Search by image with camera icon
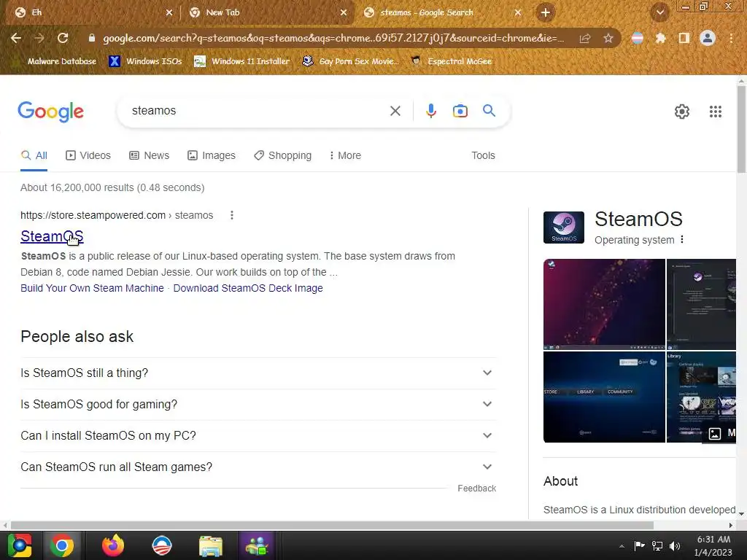Screen dimensions: 747x560 pyautogui.click(x=460, y=111)
